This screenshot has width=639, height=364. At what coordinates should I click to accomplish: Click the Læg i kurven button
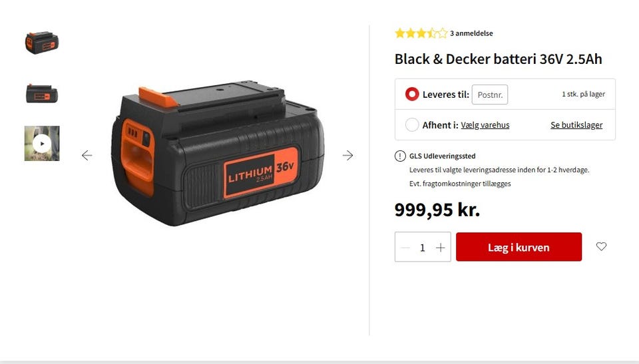519,247
